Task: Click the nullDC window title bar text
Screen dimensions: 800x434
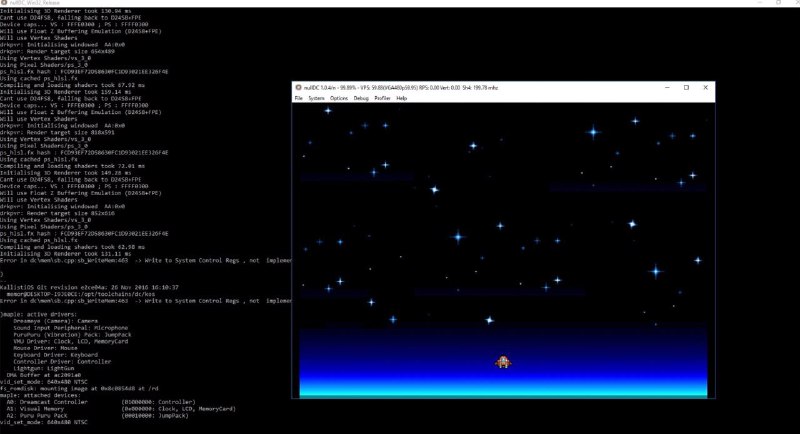Action: click(401, 88)
